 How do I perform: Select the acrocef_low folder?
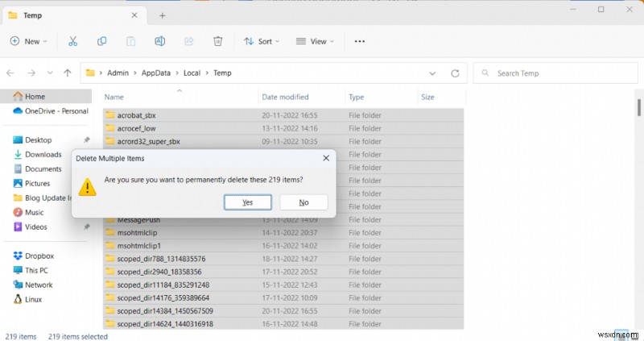tap(283, 128)
